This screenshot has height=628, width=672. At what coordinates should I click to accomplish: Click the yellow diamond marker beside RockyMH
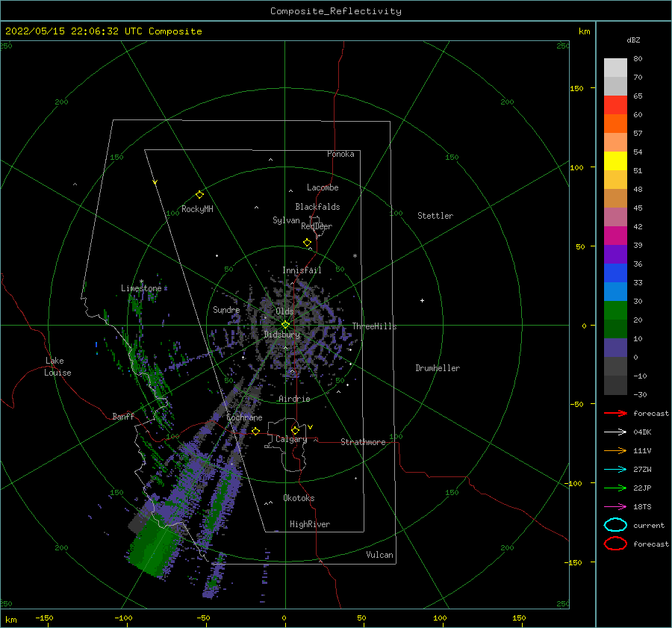[199, 195]
